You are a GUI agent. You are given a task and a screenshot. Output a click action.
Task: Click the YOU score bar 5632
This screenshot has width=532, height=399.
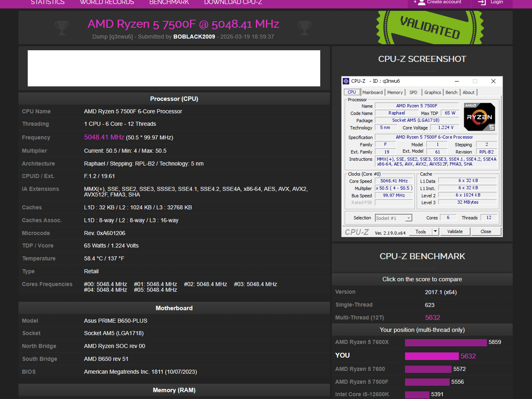click(x=432, y=356)
